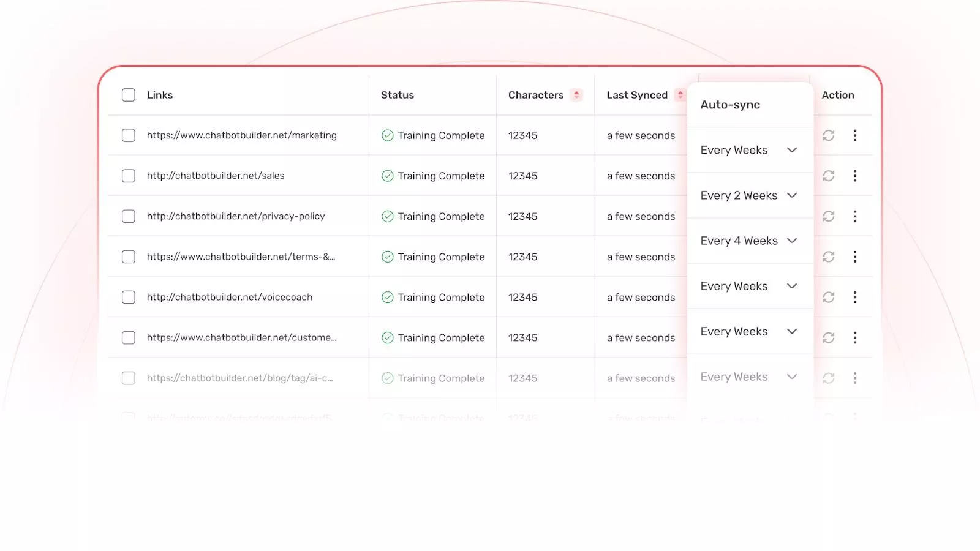
Task: Click the resync icon for marketing link row
Action: coord(829,135)
